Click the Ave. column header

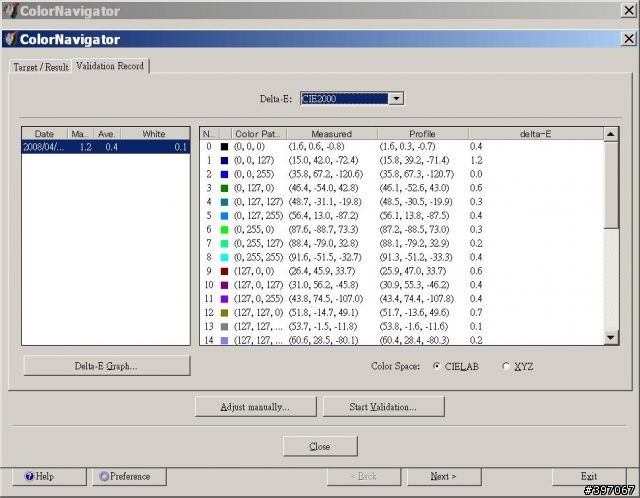pos(107,133)
